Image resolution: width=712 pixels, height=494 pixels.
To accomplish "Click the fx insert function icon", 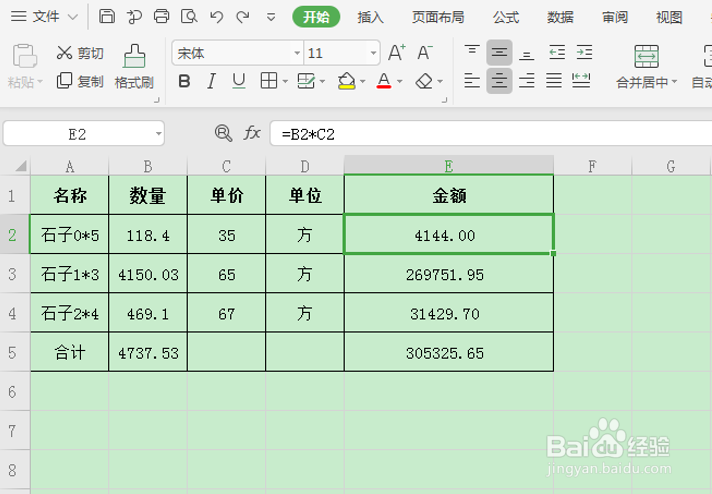I will tap(252, 133).
